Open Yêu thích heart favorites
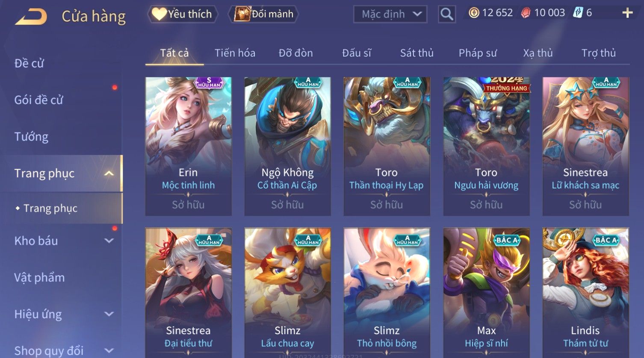The image size is (644, 358). [x=183, y=14]
